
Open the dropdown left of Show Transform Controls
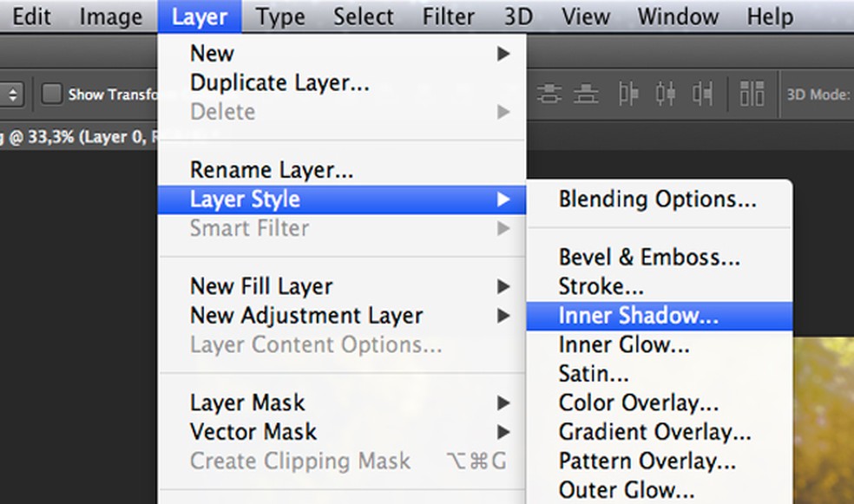coord(12,94)
